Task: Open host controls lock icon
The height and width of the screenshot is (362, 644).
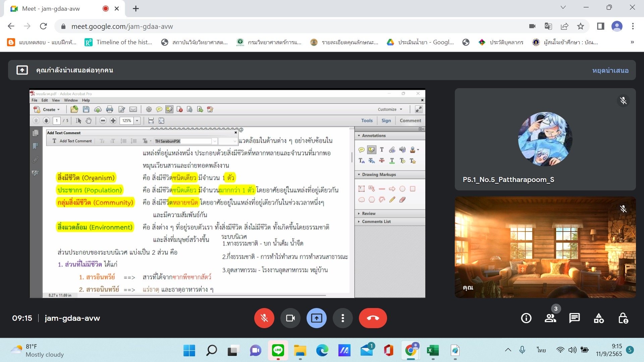Action: 623,318
